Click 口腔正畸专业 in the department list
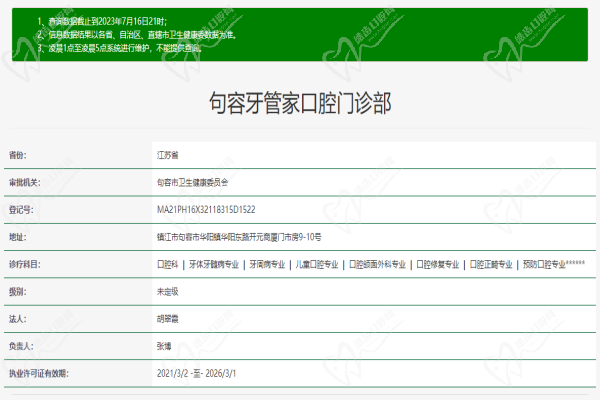The image size is (600, 400). pos(491,264)
